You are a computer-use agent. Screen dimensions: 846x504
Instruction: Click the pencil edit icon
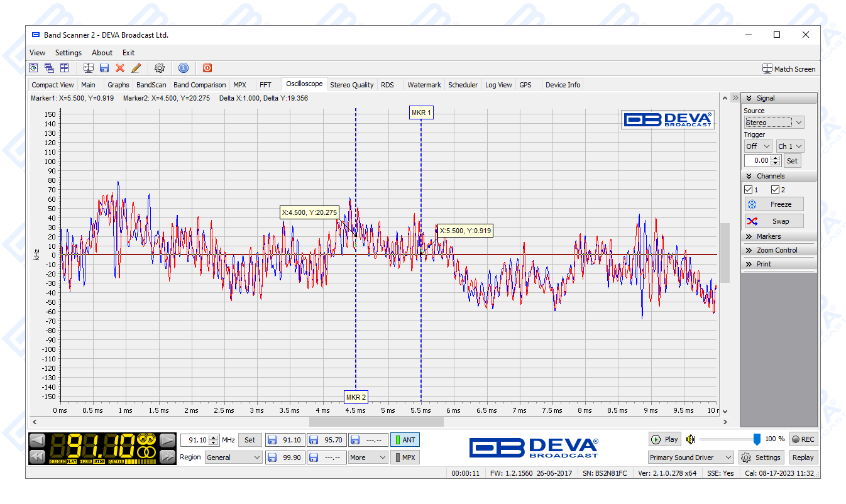click(x=136, y=68)
